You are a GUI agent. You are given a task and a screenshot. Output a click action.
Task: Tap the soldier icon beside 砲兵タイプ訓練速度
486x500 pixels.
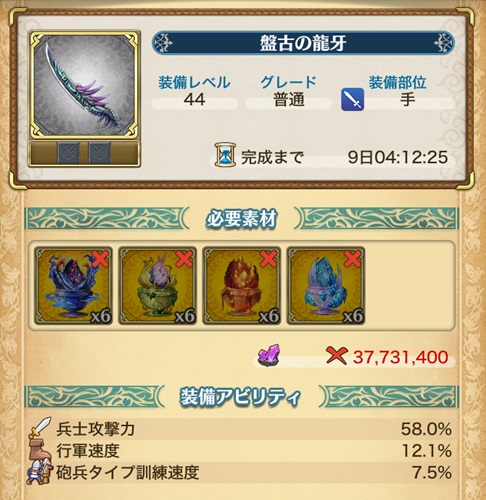point(39,472)
